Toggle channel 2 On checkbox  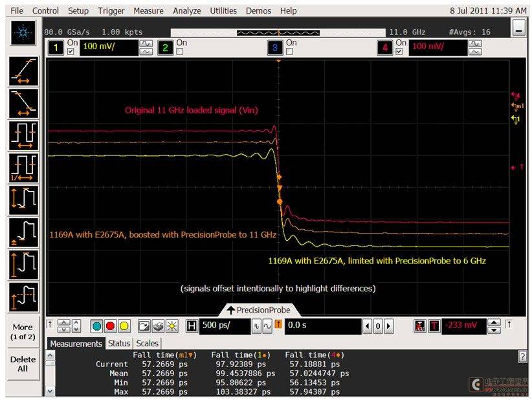180,52
